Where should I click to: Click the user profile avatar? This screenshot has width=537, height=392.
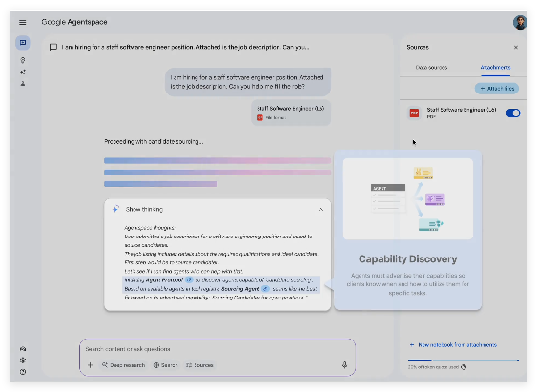tap(520, 23)
